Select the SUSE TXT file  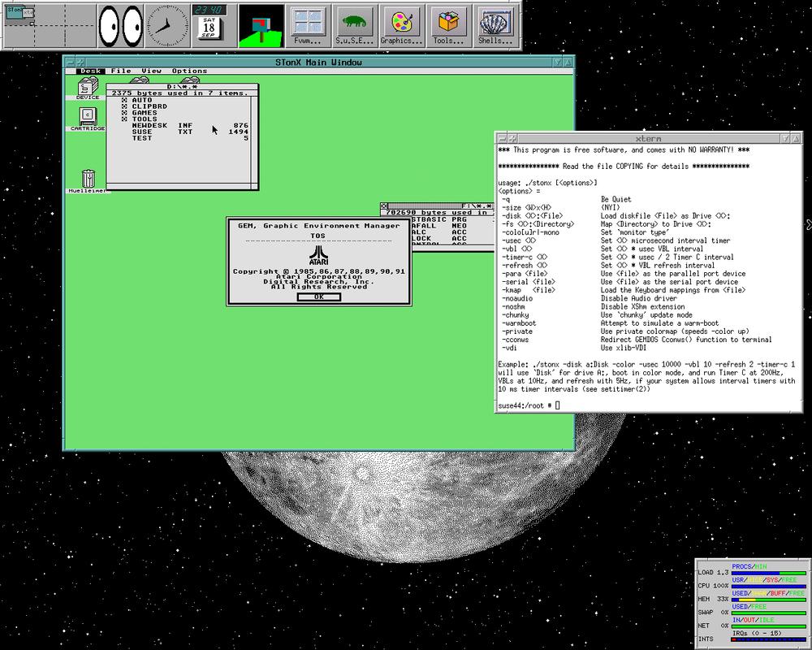click(190, 132)
